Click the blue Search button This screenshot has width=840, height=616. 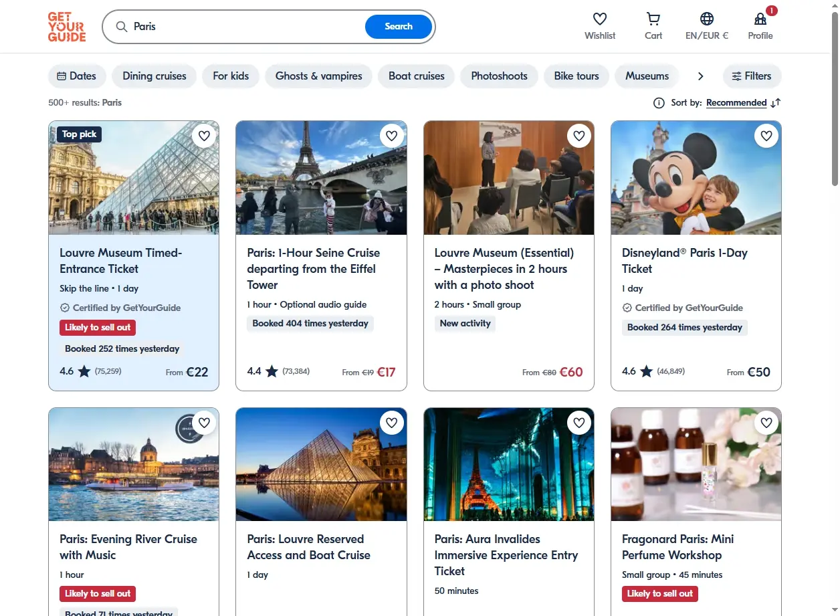point(399,27)
